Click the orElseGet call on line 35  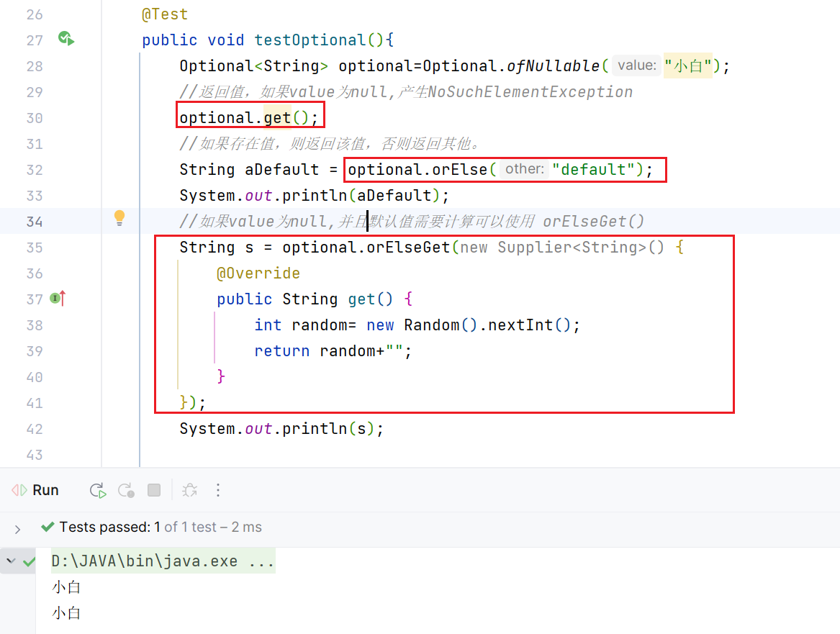pyautogui.click(x=408, y=248)
